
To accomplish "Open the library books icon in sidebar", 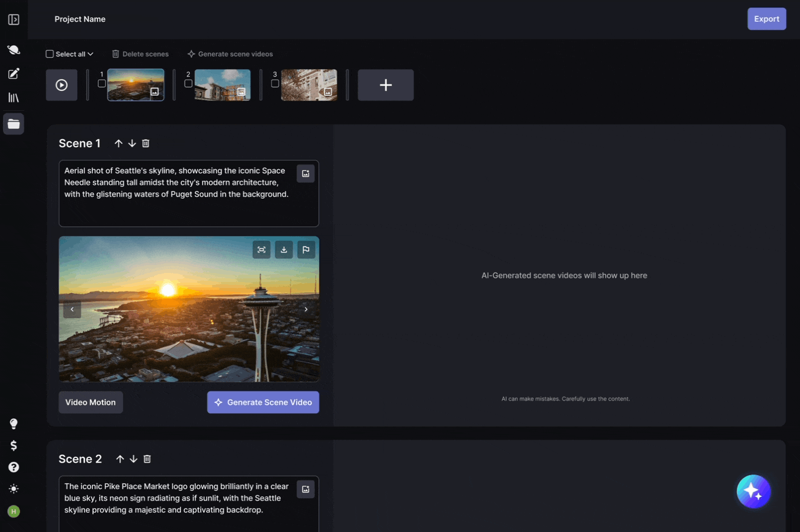I will click(13, 98).
